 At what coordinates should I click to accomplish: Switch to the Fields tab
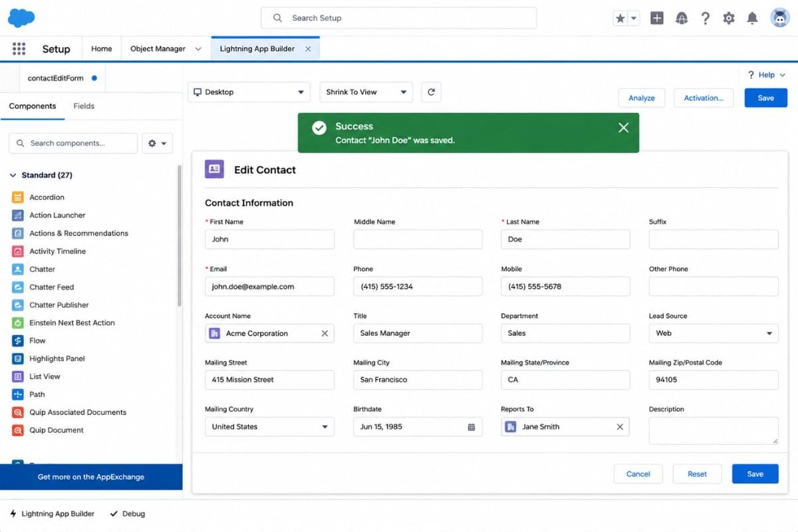point(84,106)
